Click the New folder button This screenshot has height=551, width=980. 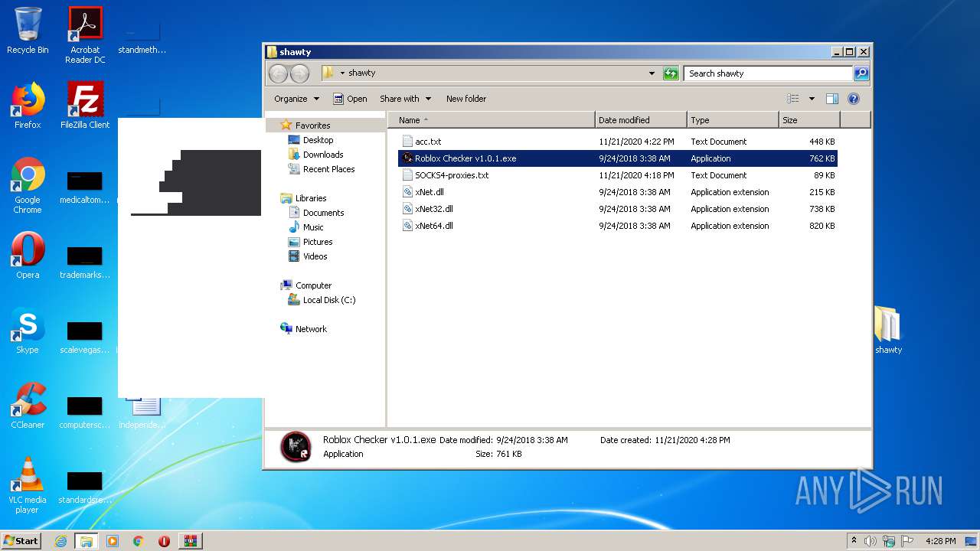[466, 99]
